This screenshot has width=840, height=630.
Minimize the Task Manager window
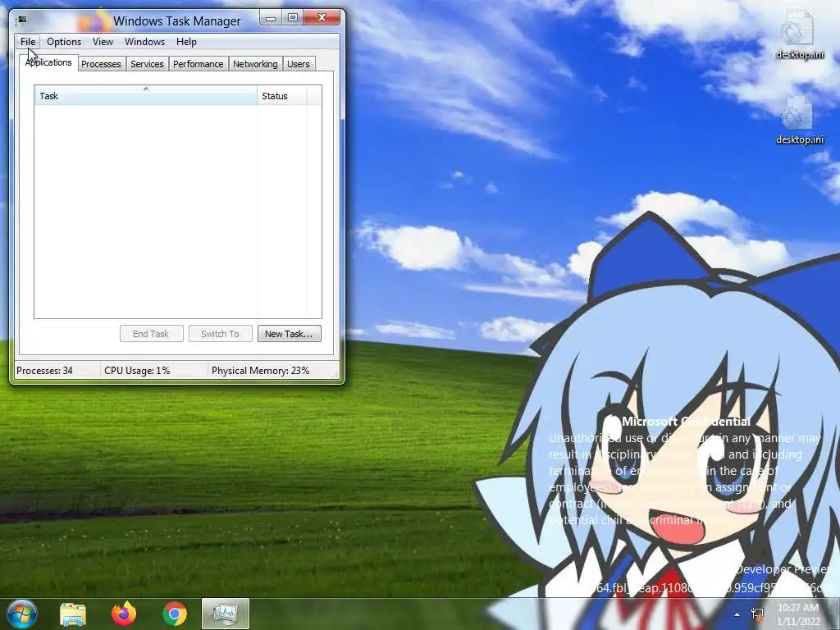pyautogui.click(x=271, y=18)
